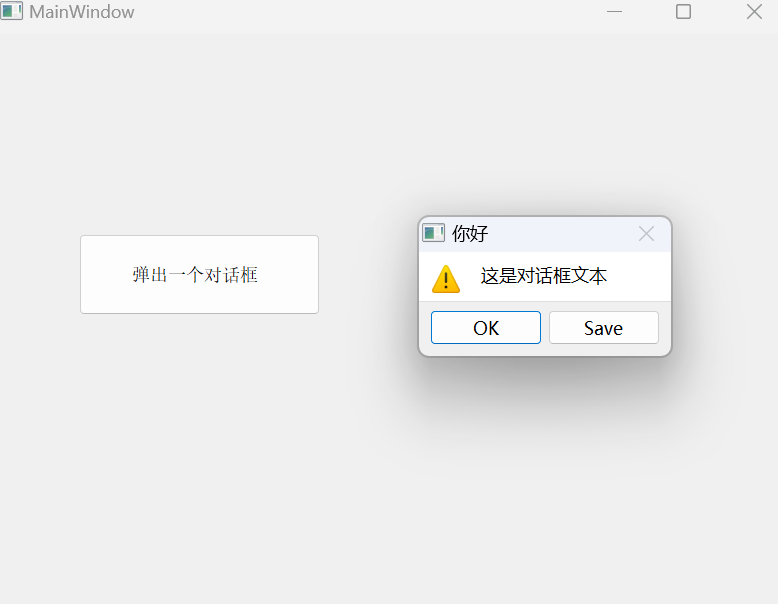Select the 这是对话框文本 message text
This screenshot has height=604, width=778.
[543, 276]
